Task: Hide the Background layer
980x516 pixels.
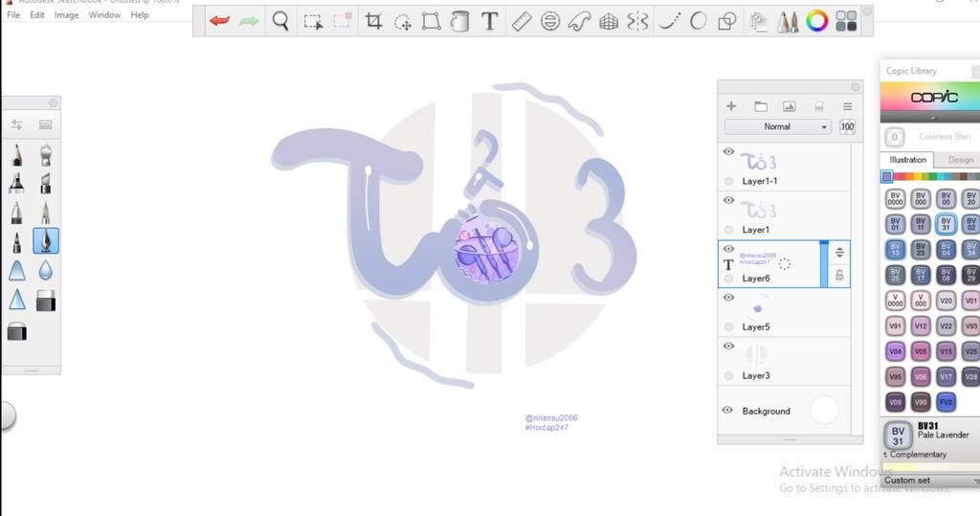Action: coord(727,411)
